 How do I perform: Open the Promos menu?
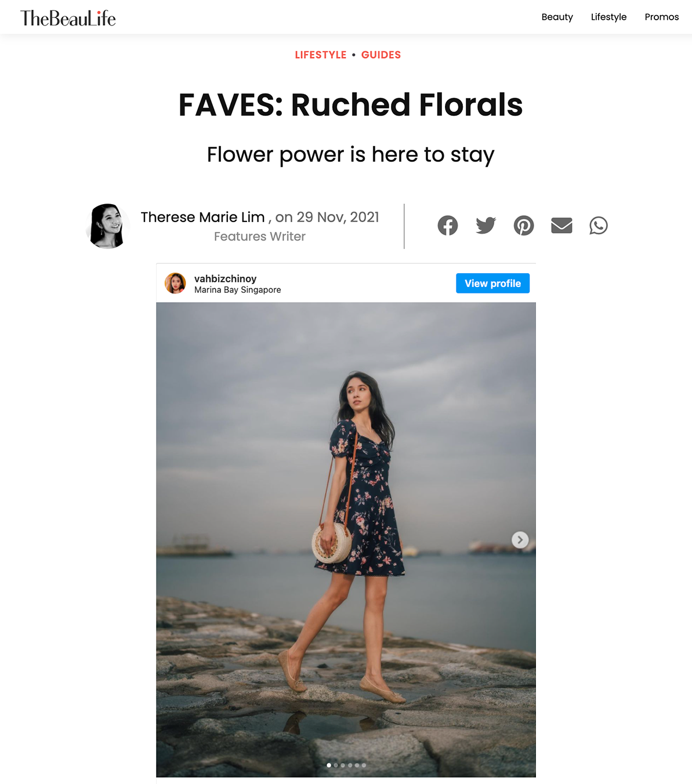pyautogui.click(x=662, y=17)
